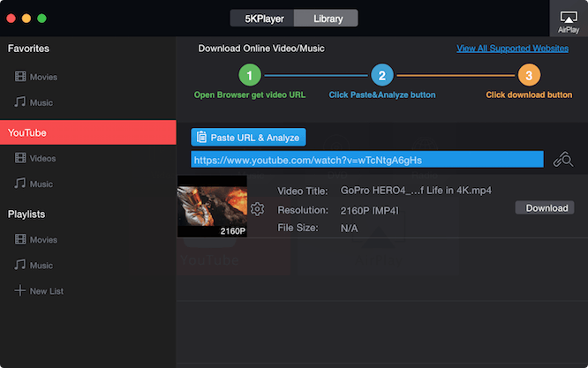This screenshot has height=368, width=588.
Task: Click the Download Online Video/Music heading
Action: click(261, 49)
